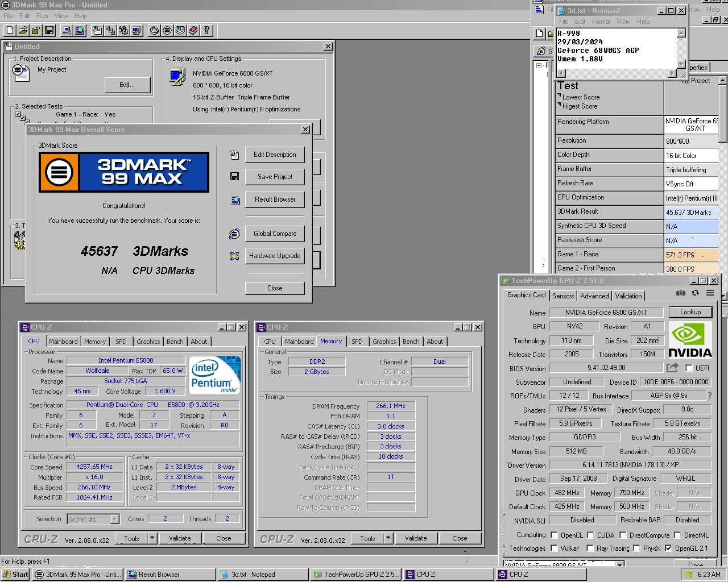Click the Edit Description button

(x=275, y=155)
